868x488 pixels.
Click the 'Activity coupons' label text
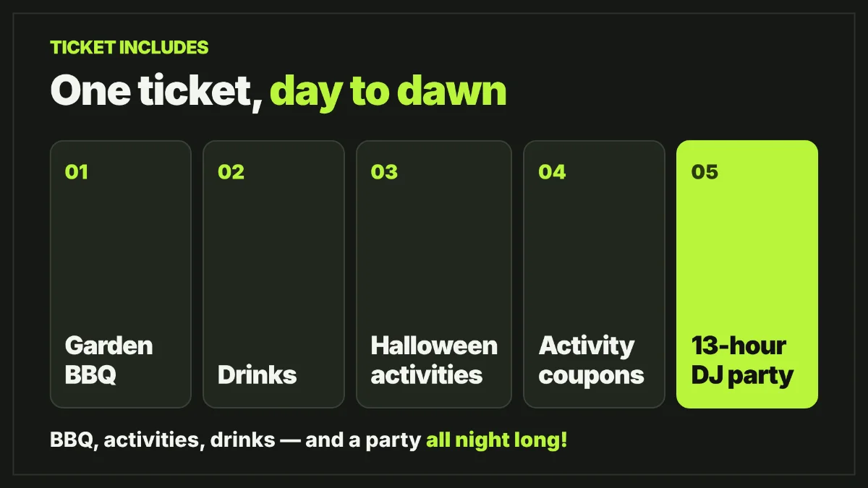pyautogui.click(x=591, y=360)
